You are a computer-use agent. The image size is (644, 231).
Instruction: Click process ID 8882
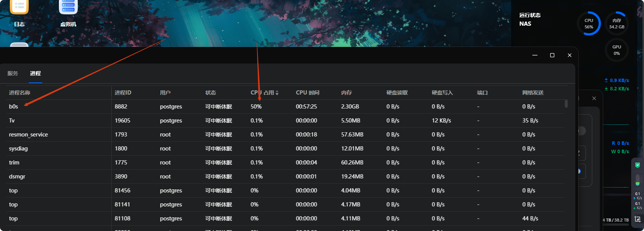pyautogui.click(x=121, y=107)
